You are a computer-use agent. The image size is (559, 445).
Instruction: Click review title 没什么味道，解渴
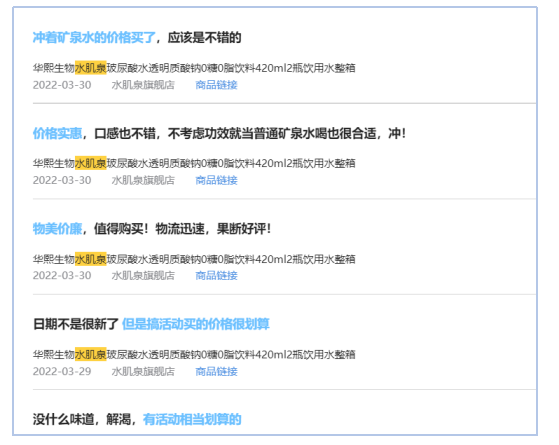tap(137, 419)
